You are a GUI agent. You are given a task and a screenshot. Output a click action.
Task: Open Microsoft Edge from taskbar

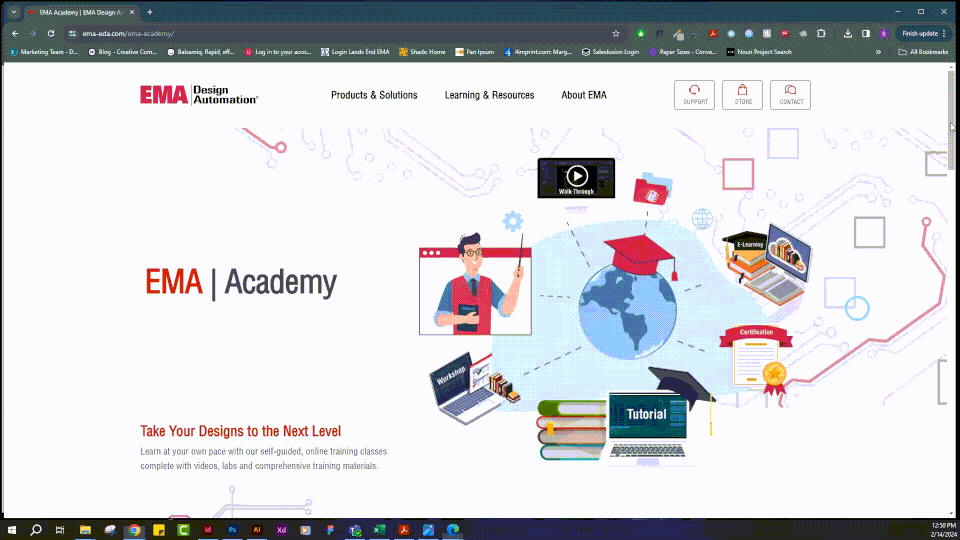(452, 530)
